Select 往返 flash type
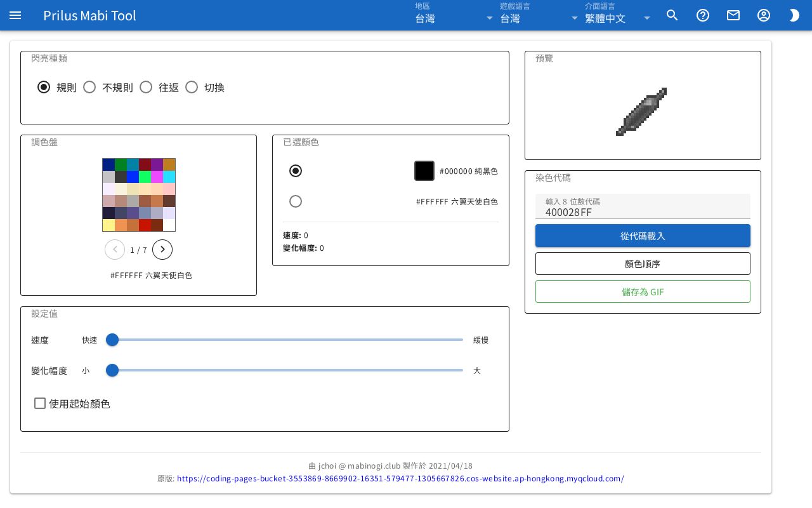Screen dimensions: 812x508 146,87
